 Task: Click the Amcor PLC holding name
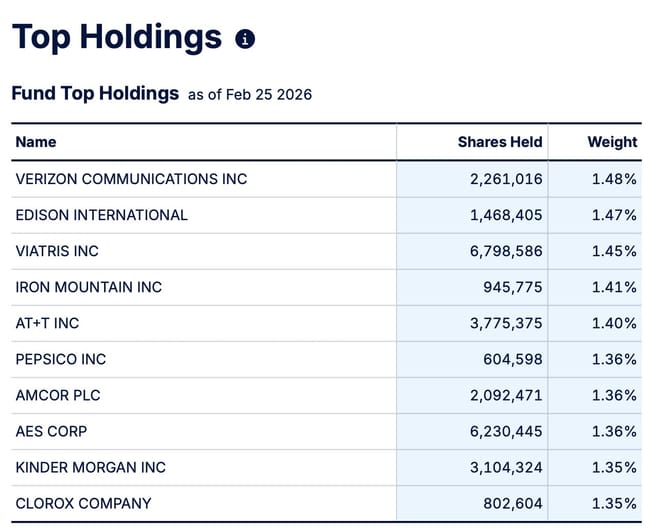point(58,395)
